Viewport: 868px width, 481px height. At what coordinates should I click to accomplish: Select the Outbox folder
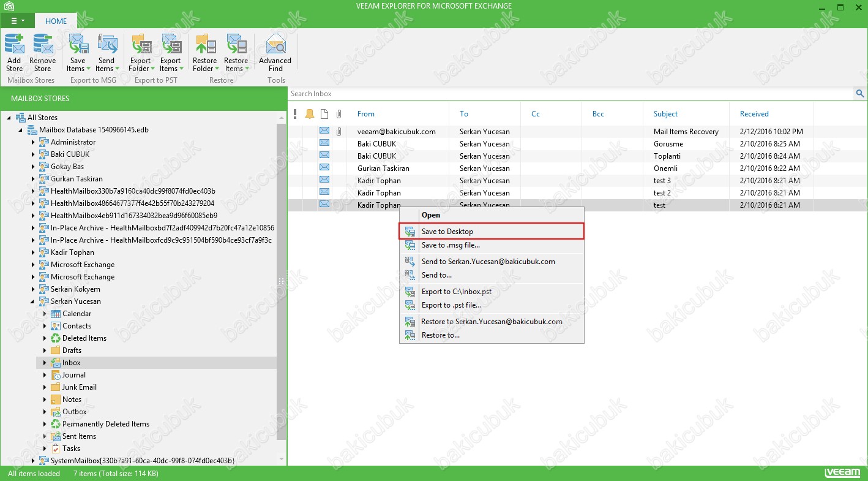[75, 412]
